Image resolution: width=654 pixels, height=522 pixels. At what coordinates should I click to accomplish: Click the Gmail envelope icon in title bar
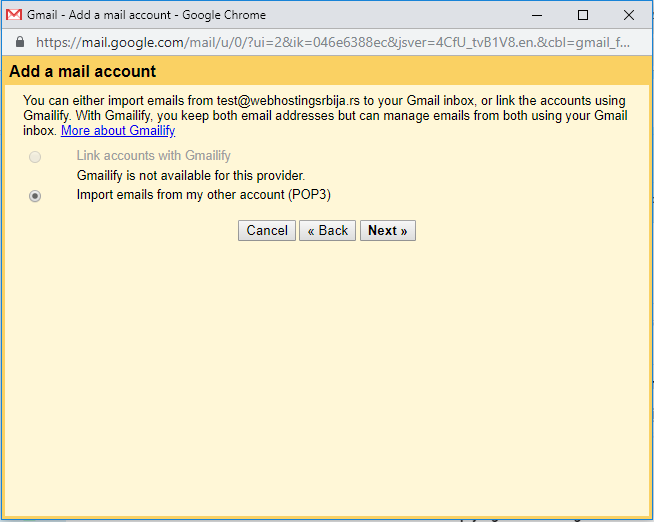tap(14, 15)
